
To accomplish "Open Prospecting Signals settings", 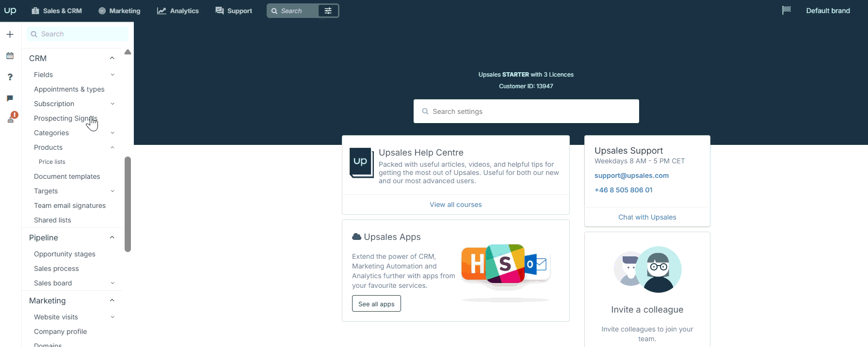I will 65,118.
